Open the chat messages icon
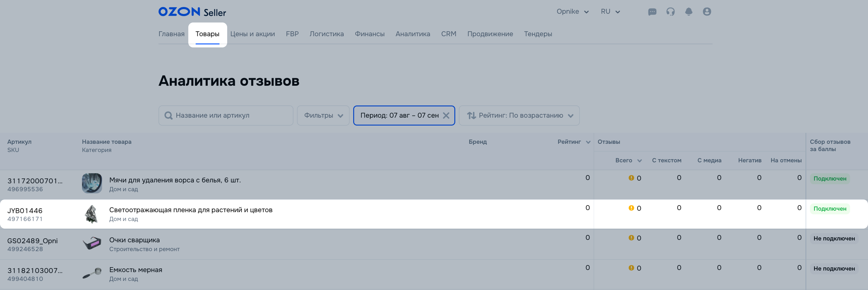Screen dimensions: 868x290 coord(652,12)
